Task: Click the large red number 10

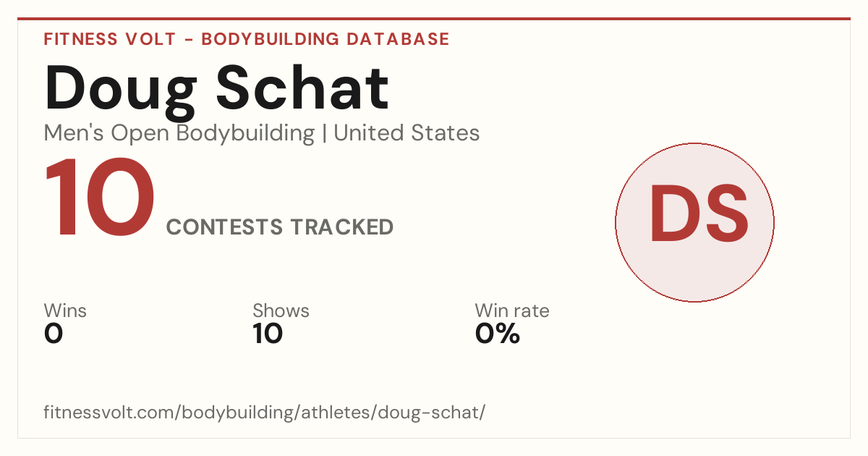Action: coord(100,198)
